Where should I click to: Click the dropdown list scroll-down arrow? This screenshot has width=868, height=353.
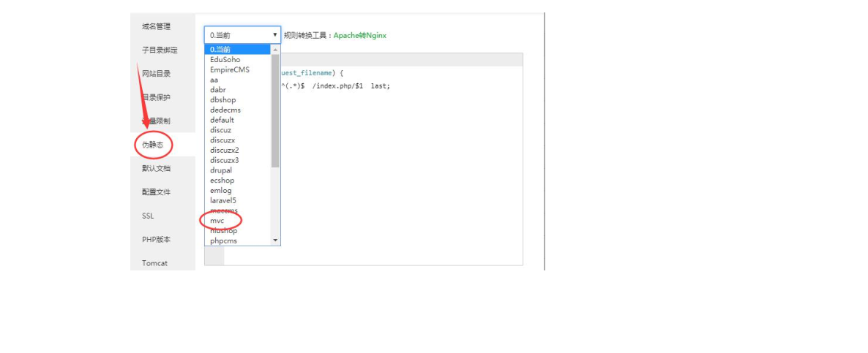[x=276, y=240]
